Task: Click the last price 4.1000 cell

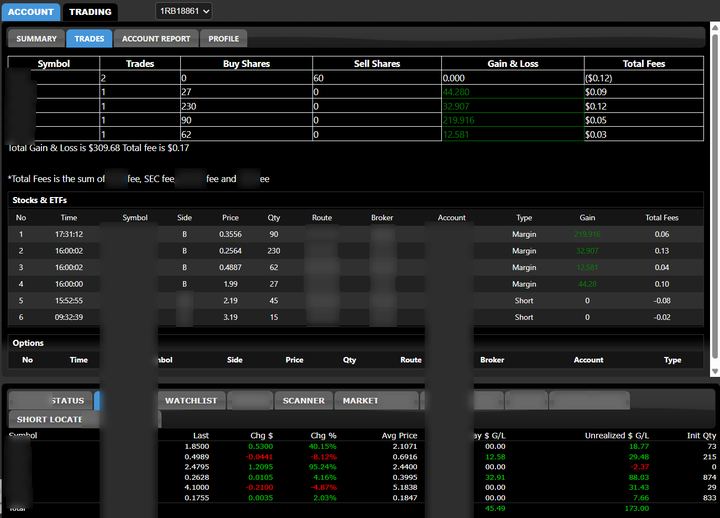Action: pyautogui.click(x=197, y=487)
